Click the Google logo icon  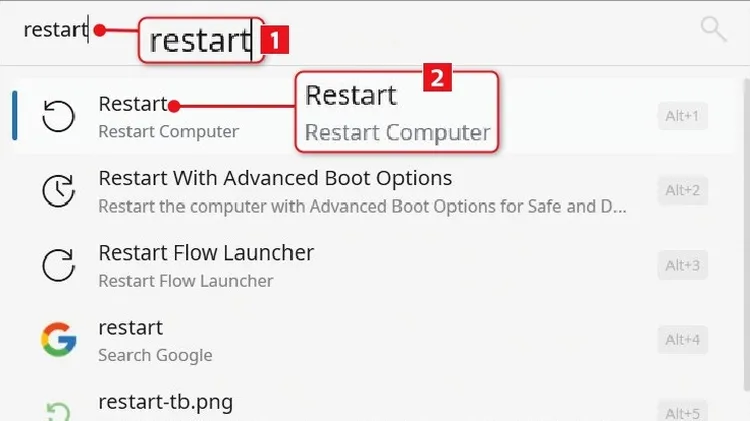point(58,341)
